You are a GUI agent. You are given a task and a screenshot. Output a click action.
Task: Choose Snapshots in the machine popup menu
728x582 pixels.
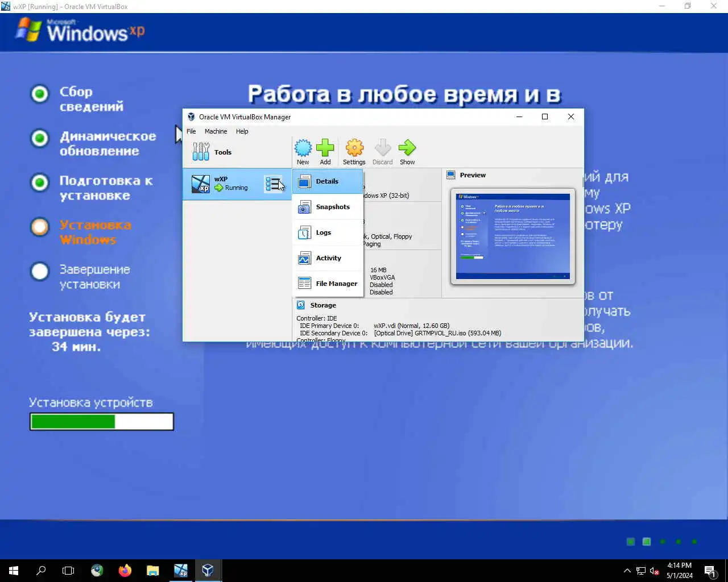click(328, 207)
